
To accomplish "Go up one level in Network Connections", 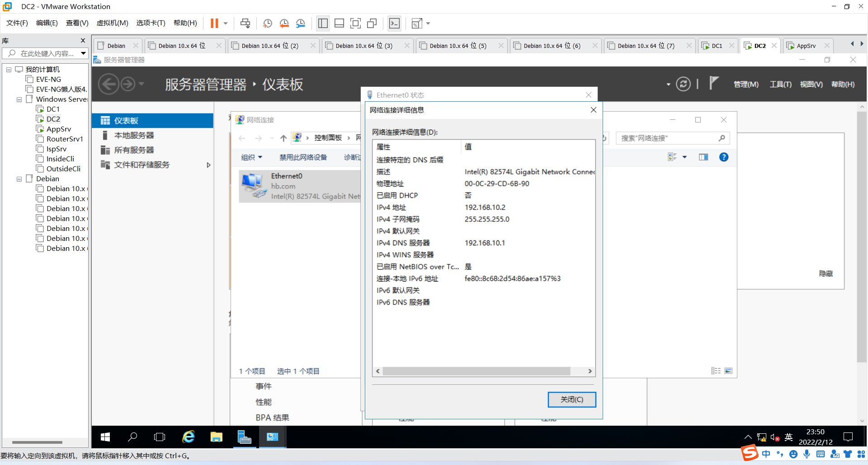I will click(x=283, y=138).
